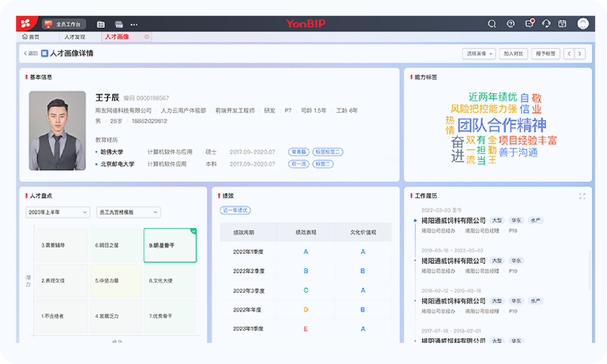Expand the 选择画像 dropdown

[479, 54]
